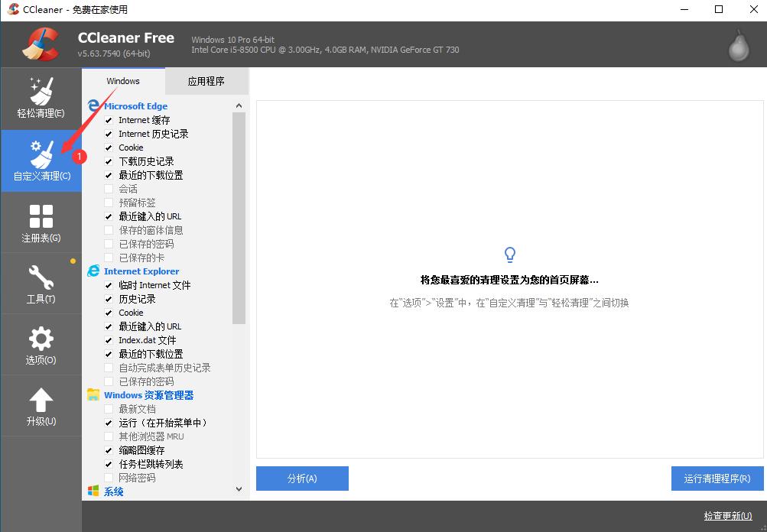Select the 工具 sidebar icon
This screenshot has width=767, height=532.
(41, 283)
